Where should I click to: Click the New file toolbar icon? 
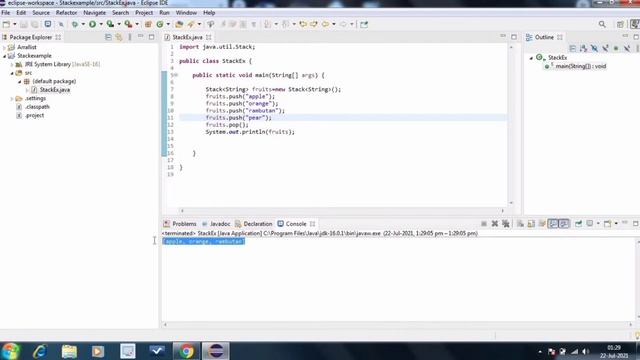7,24
